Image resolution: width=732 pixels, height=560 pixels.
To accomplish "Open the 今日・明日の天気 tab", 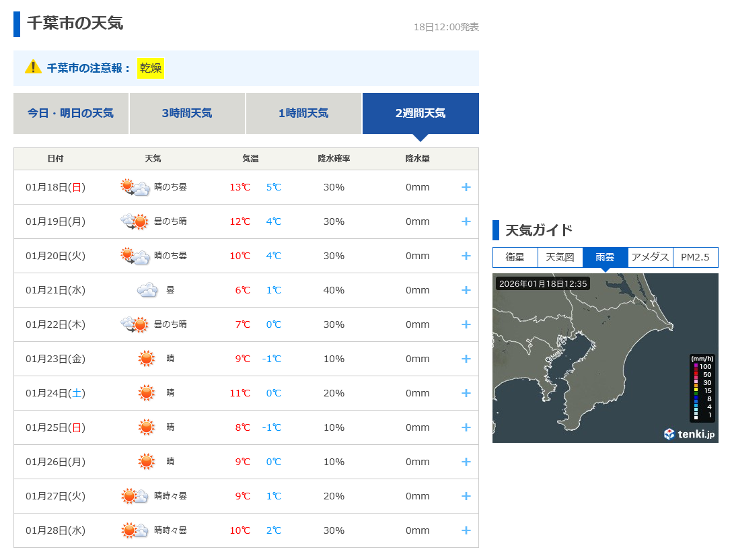I will 71,113.
